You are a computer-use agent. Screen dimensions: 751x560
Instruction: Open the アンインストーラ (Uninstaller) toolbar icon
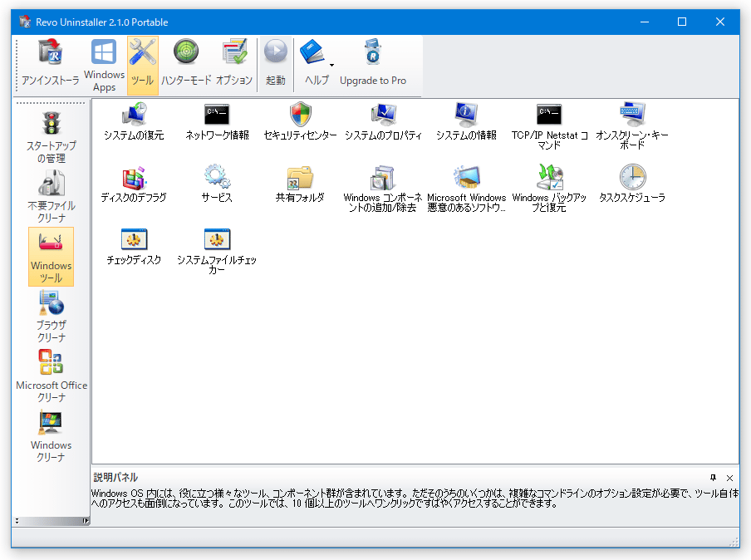click(x=51, y=63)
